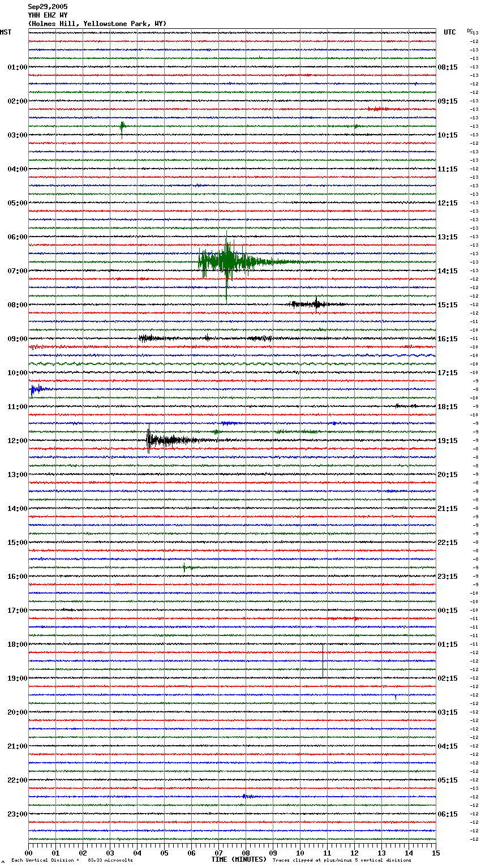Screen dimensions: 481x868
Task: Click the 16:15 UTC time label
Action: pos(448,339)
